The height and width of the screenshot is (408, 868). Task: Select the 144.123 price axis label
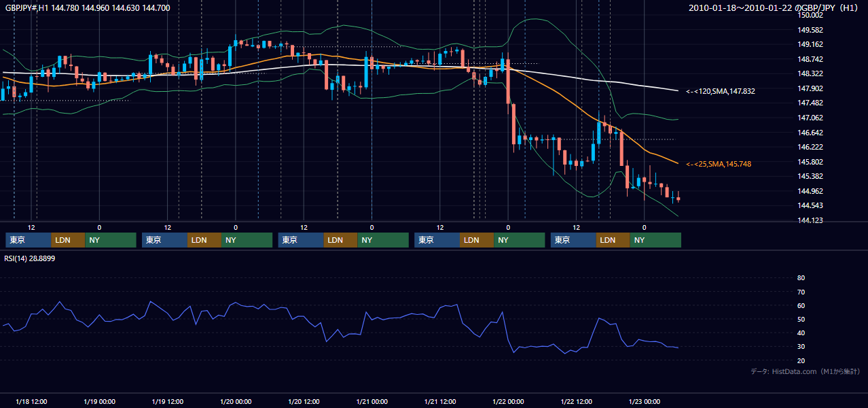point(810,220)
